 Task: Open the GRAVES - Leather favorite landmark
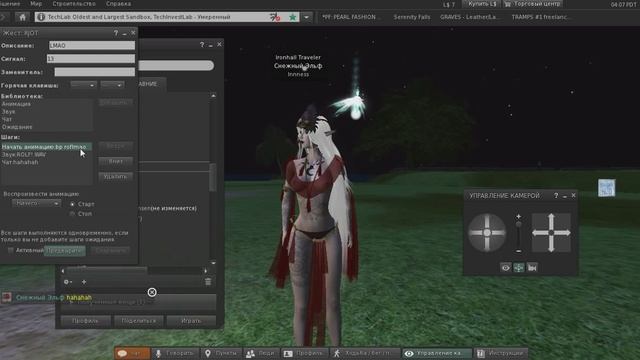coord(469,17)
